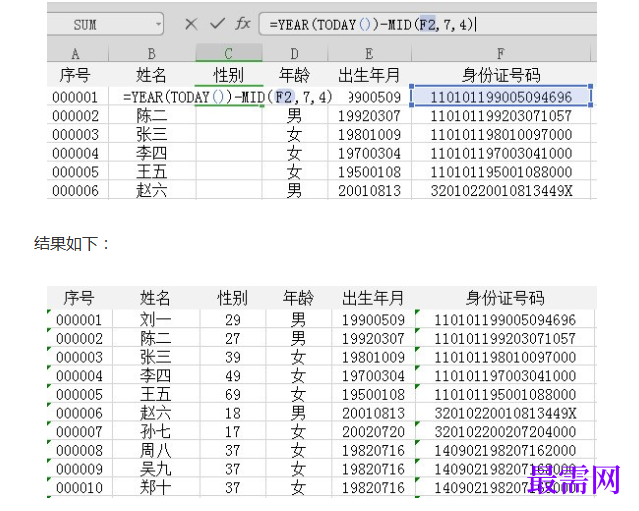The height and width of the screenshot is (511, 639).
Task: Select the cell containing name 周八
Action: (155, 451)
